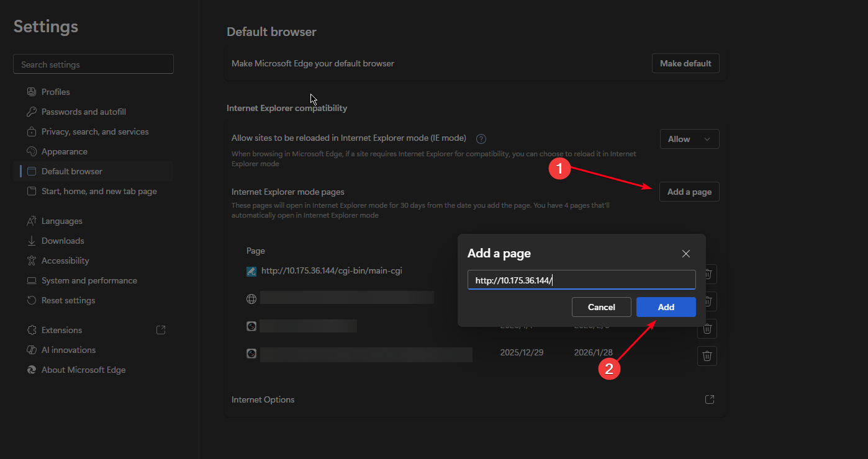
Task: Click the Make default button
Action: tap(685, 63)
